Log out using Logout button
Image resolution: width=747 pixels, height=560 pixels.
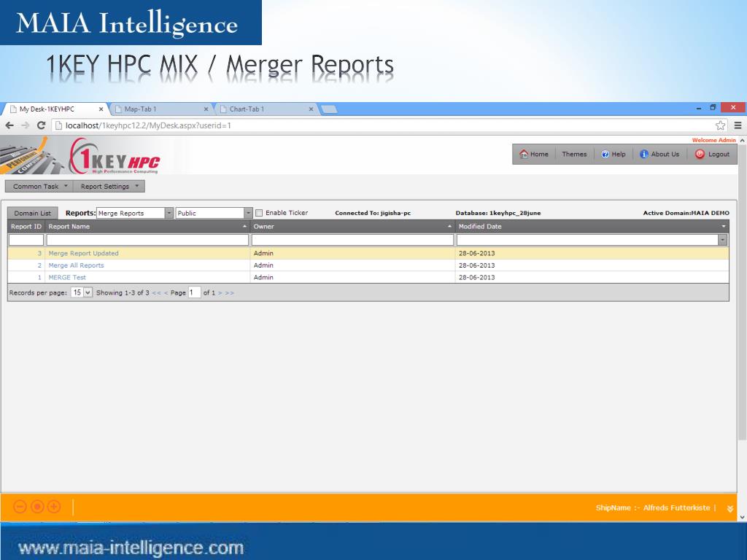[712, 154]
